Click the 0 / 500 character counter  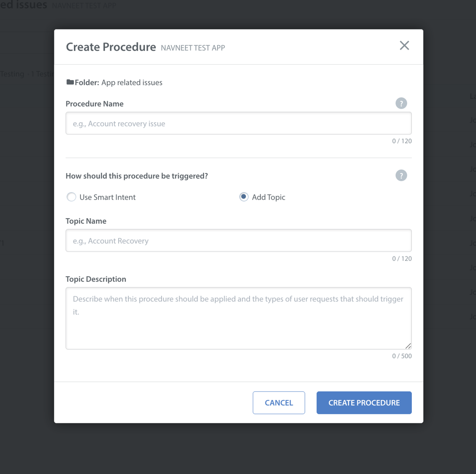pos(402,356)
